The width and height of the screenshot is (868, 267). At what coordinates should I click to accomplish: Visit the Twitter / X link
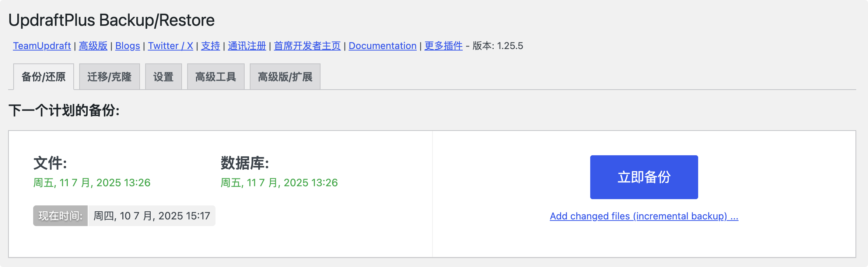[x=171, y=46]
